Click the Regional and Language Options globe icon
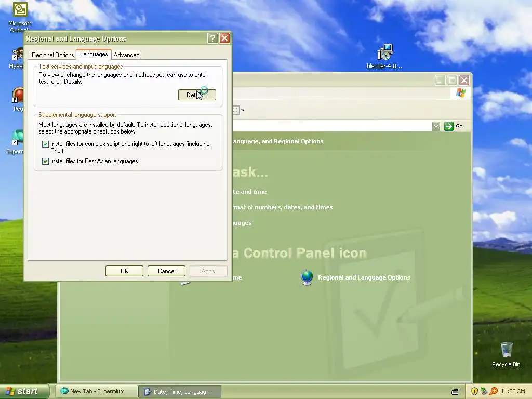 coord(307,277)
